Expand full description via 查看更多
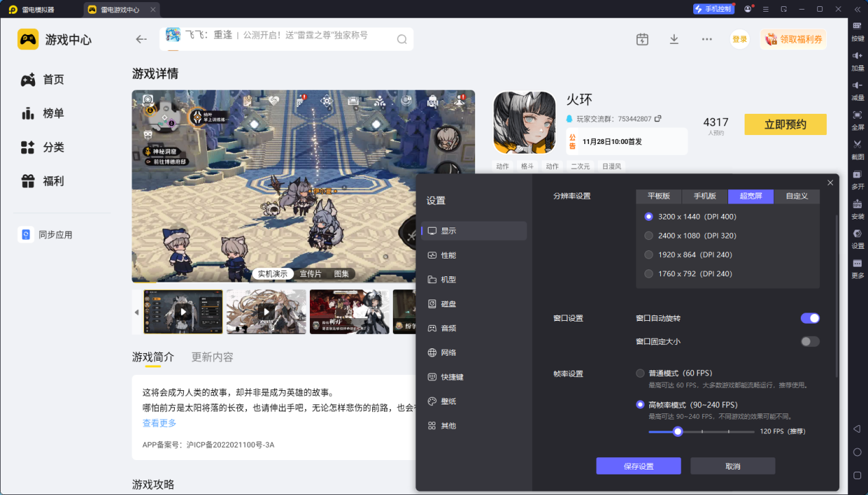This screenshot has width=868, height=495. pyautogui.click(x=159, y=424)
